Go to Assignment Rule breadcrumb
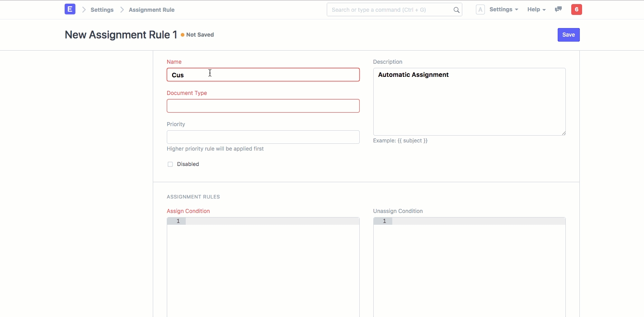644x317 pixels. (151, 10)
